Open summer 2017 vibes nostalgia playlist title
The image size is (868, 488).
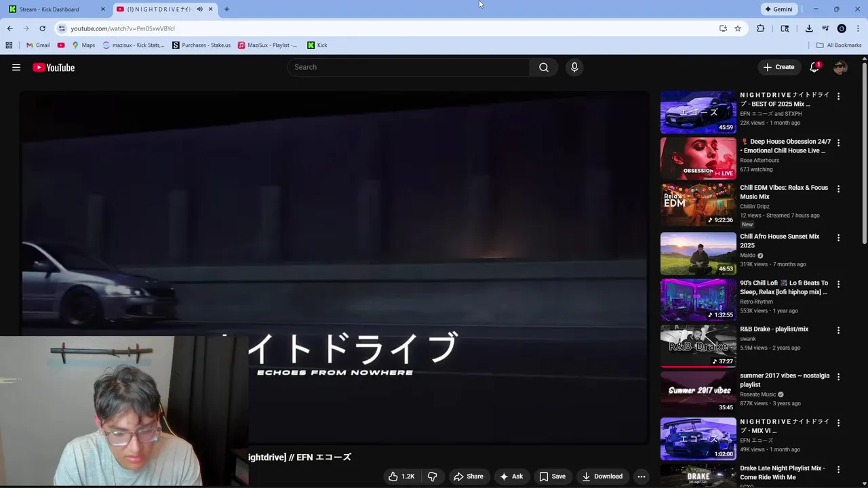pos(785,380)
